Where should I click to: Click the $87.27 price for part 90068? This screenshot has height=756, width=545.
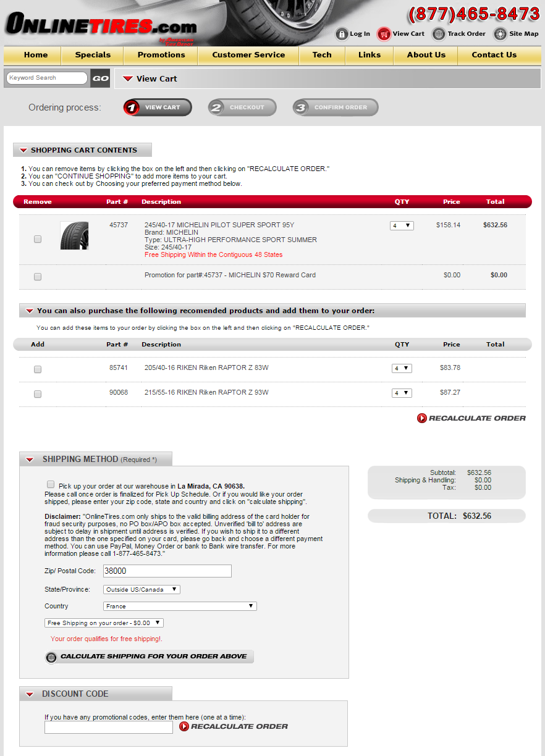point(450,392)
